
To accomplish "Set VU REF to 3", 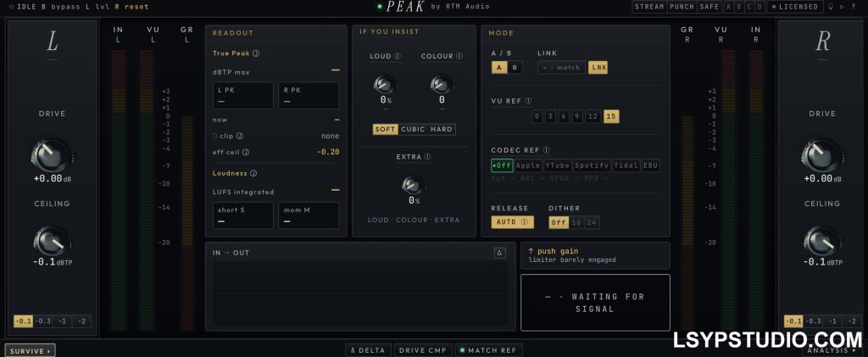I will click(x=549, y=116).
